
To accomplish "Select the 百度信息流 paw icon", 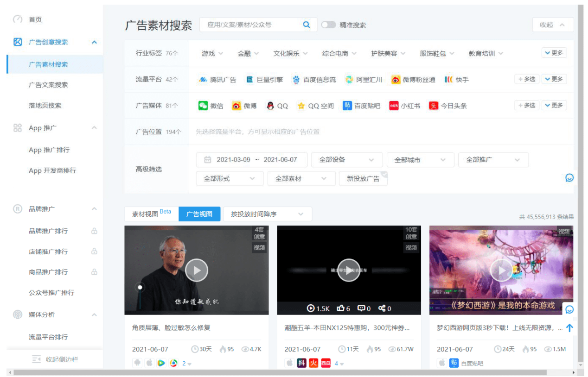I will pos(296,80).
